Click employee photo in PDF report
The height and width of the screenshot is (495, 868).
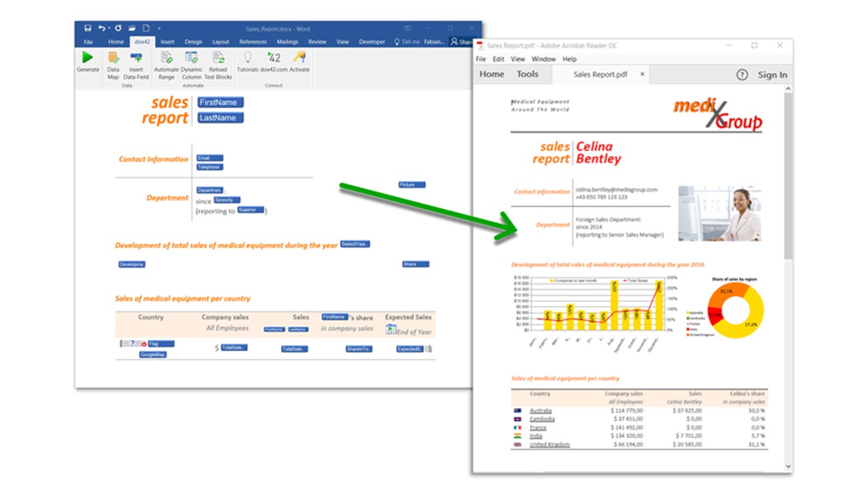coord(719,213)
